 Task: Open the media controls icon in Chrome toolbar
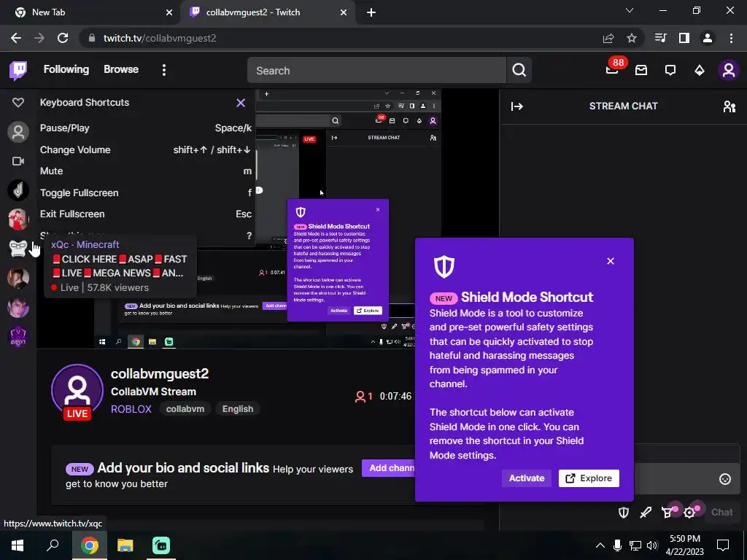tap(660, 38)
